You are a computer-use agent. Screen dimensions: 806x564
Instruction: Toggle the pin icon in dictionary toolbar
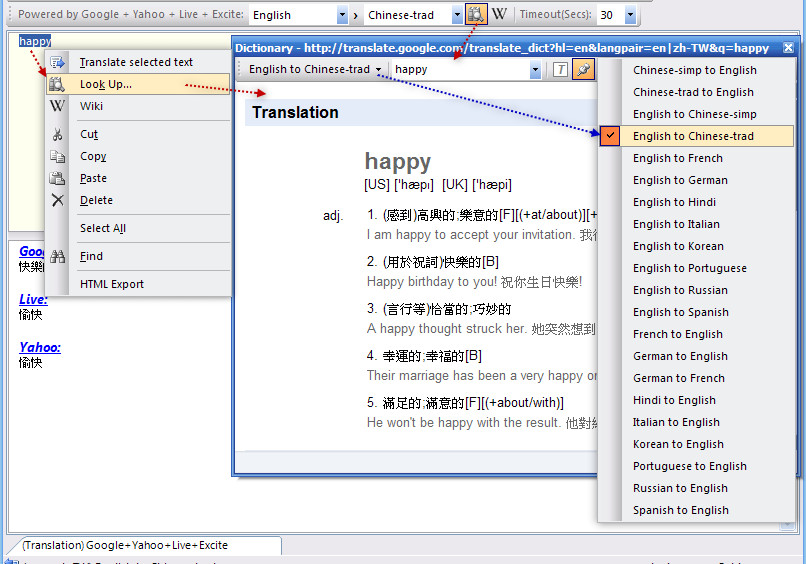(x=582, y=69)
